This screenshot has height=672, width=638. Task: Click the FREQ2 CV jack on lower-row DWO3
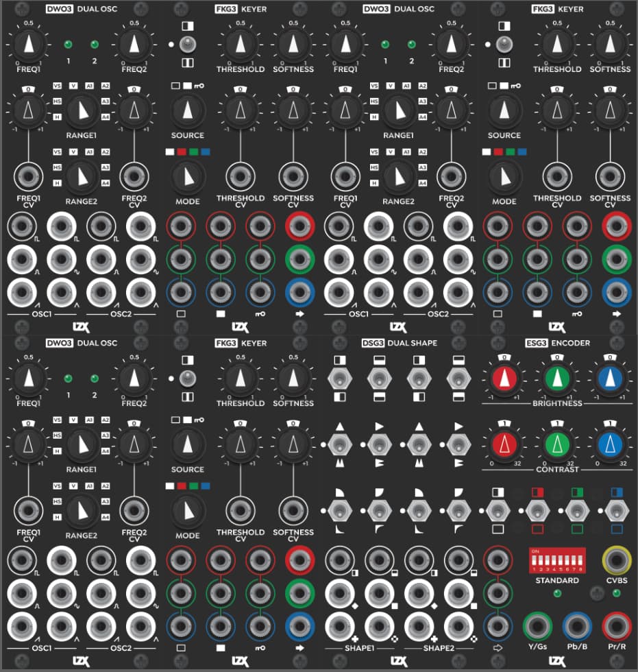click(x=134, y=510)
